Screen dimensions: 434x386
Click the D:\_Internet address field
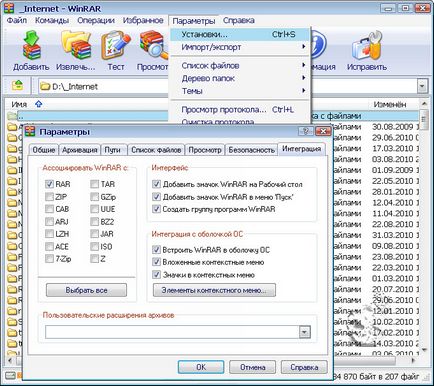(x=227, y=86)
